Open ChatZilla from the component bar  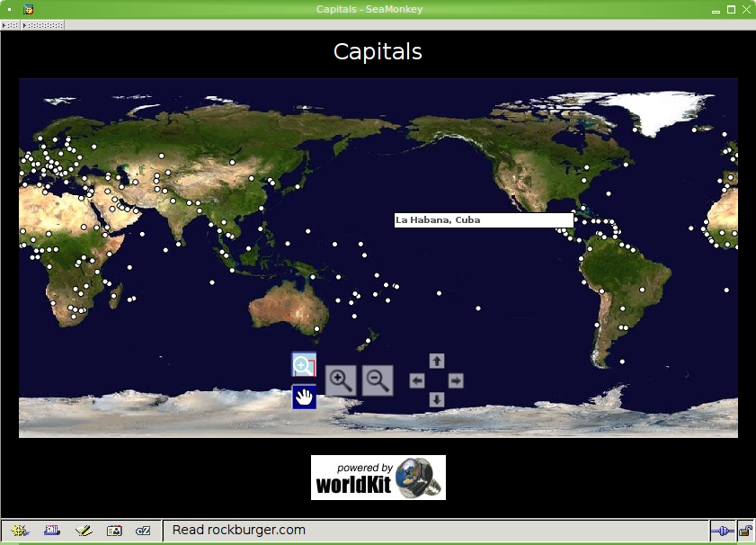tap(143, 531)
